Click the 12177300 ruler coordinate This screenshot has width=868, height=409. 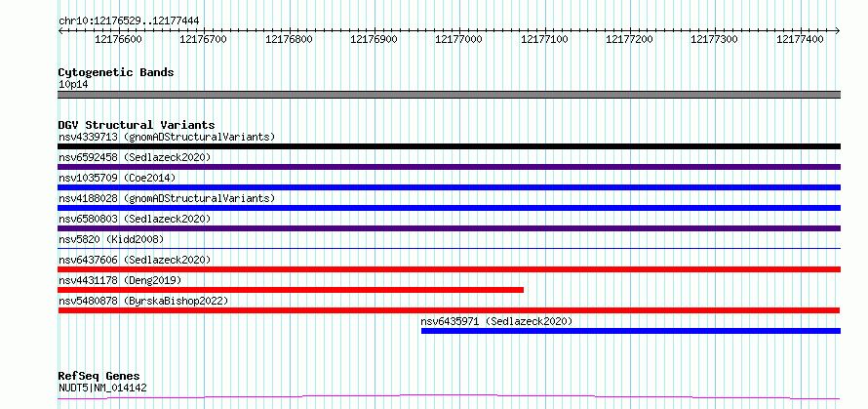tap(715, 39)
